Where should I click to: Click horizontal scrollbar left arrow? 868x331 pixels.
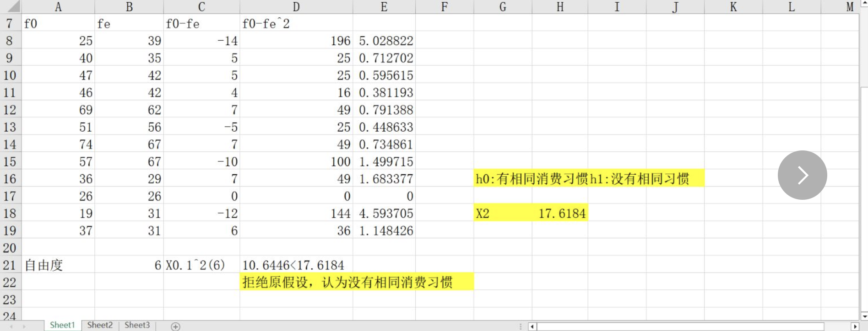pyautogui.click(x=532, y=326)
